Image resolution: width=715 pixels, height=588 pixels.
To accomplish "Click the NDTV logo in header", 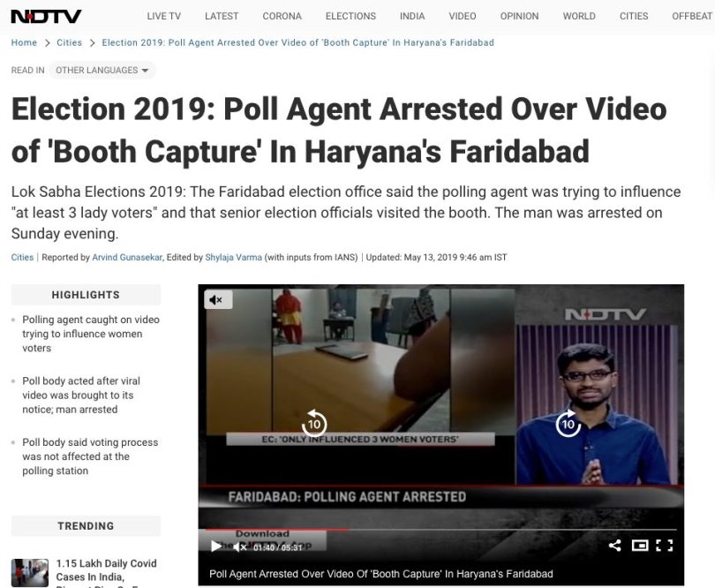I will pos(46,17).
